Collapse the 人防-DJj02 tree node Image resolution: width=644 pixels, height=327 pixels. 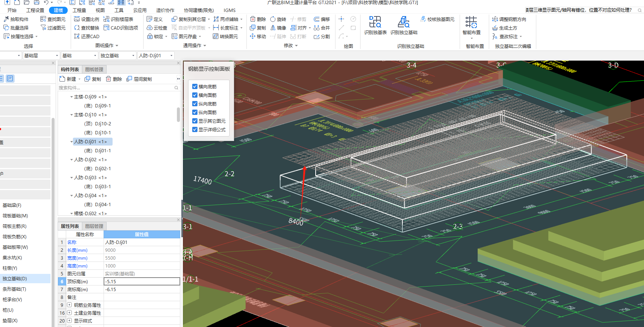[x=71, y=160]
